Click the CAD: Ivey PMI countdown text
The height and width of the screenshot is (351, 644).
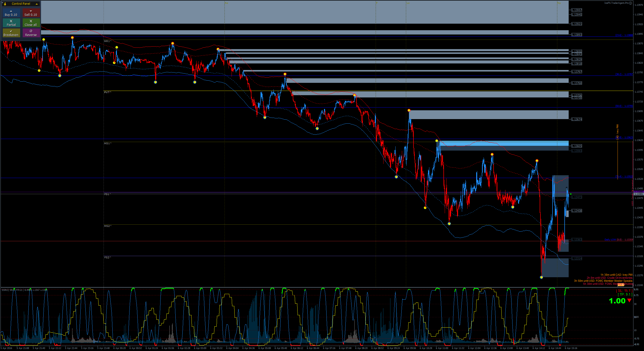click(x=616, y=275)
